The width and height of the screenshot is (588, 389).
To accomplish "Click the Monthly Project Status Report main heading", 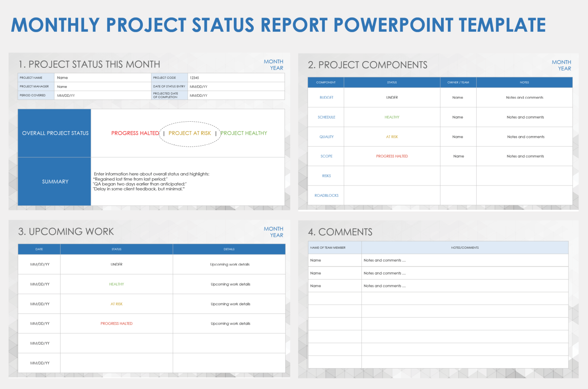I will tap(278, 25).
